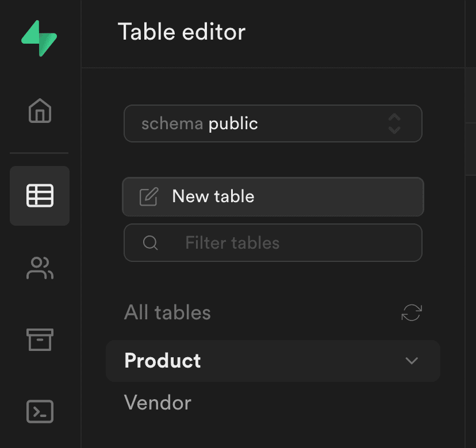Viewport: 476px width, 448px height.
Task: Select the Product table
Action: (163, 361)
